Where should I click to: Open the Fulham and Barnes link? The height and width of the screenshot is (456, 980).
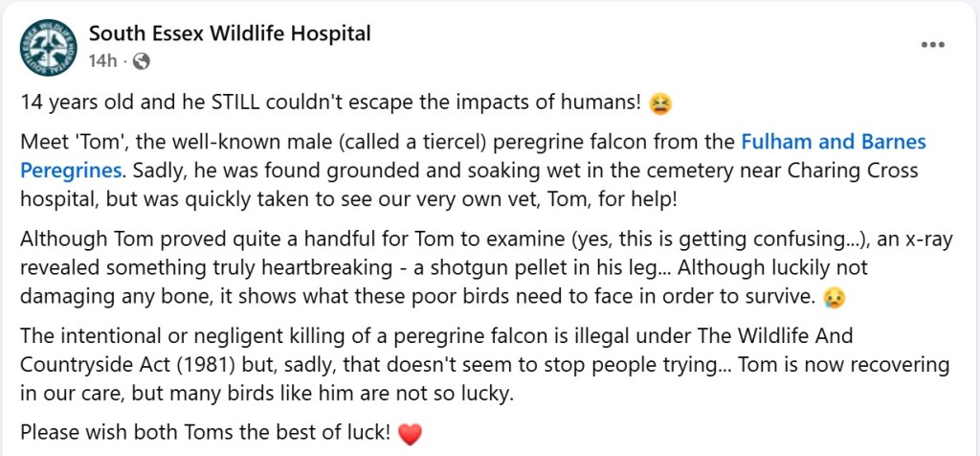834,143
